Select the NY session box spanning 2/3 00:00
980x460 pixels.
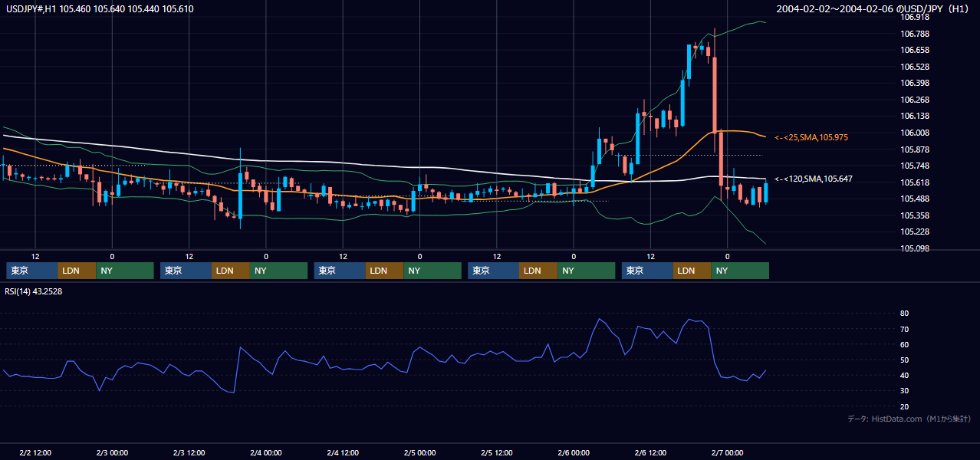(x=125, y=271)
